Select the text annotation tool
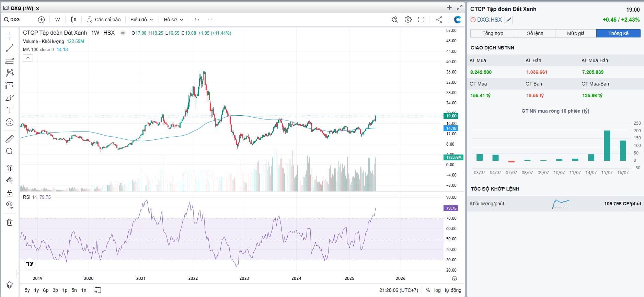 [10, 110]
